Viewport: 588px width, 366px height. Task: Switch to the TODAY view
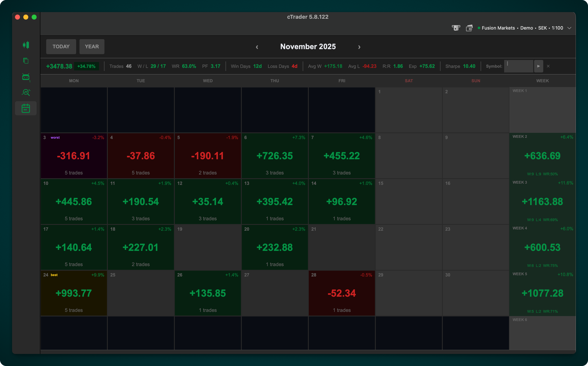[61, 46]
